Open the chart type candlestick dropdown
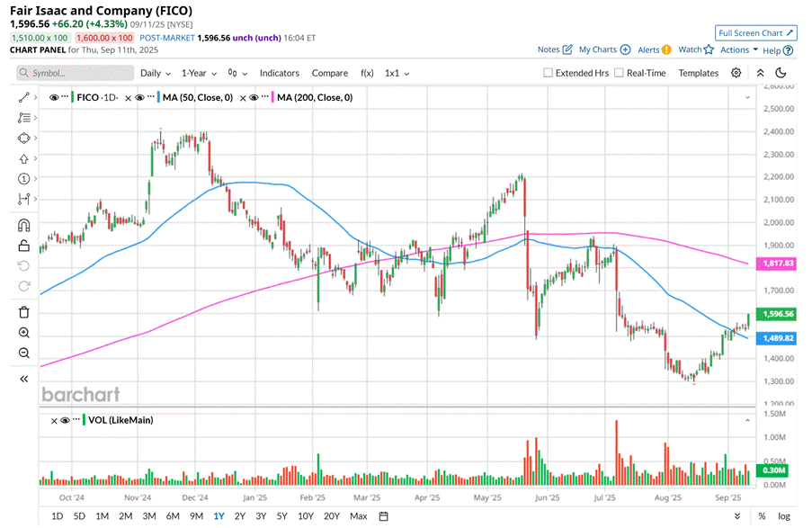812x528 pixels. pos(237,73)
